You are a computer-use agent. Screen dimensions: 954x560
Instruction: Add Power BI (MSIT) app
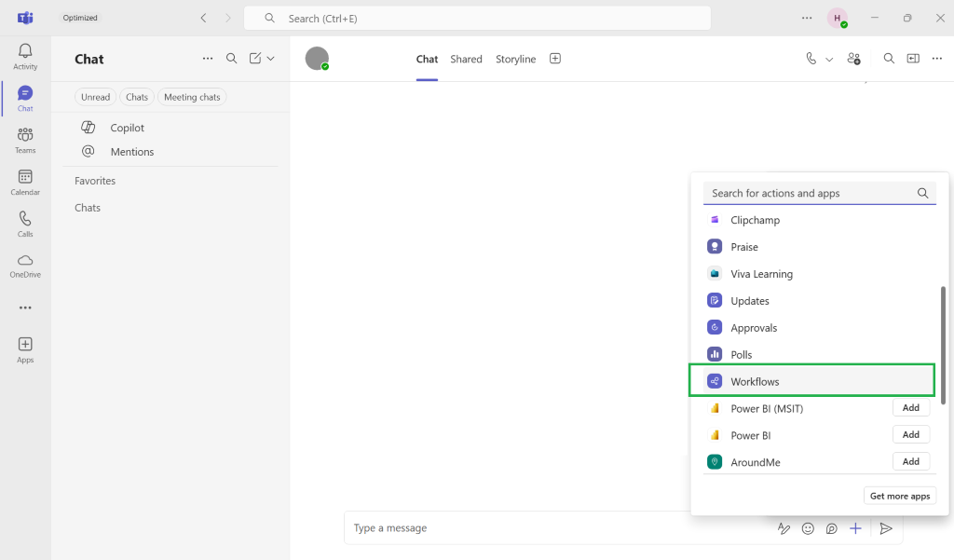911,408
